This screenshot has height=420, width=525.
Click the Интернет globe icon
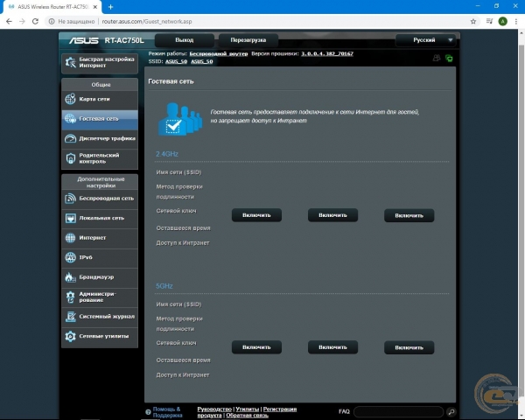(70, 237)
